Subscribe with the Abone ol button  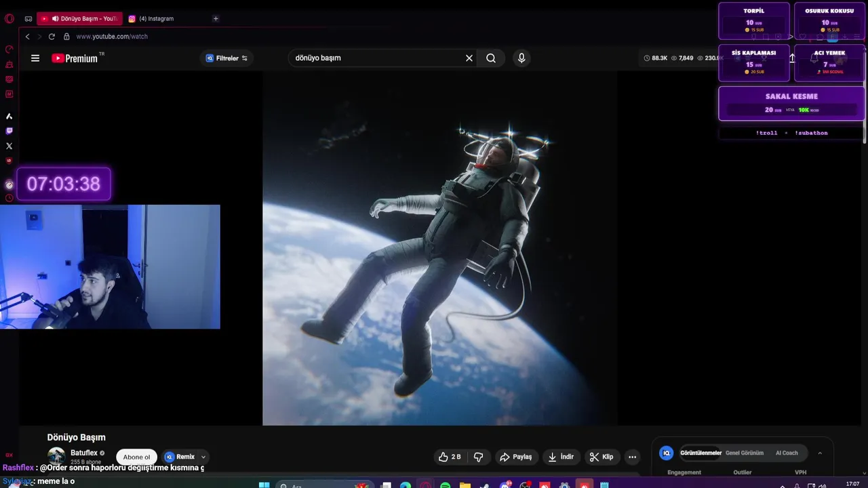tap(136, 457)
